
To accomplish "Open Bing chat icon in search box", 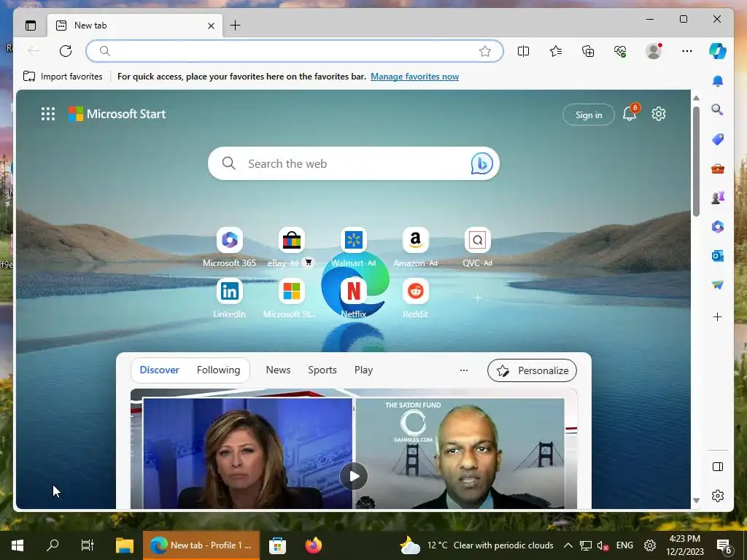I will click(481, 164).
